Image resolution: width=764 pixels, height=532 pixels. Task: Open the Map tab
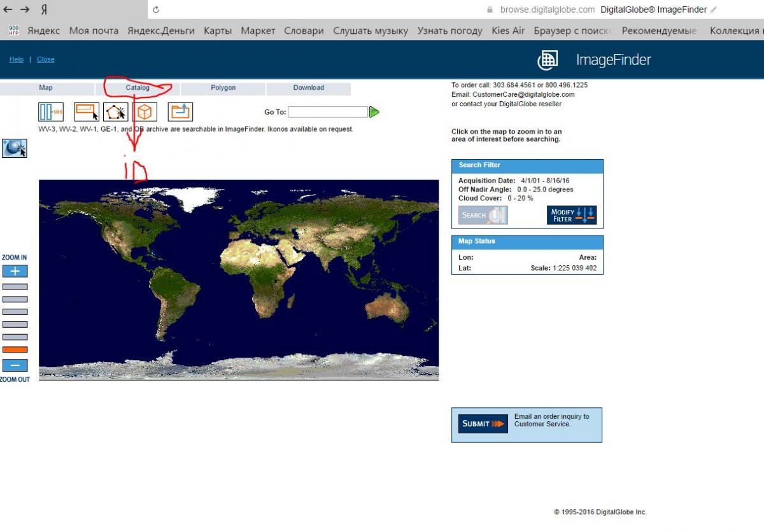pyautogui.click(x=46, y=88)
